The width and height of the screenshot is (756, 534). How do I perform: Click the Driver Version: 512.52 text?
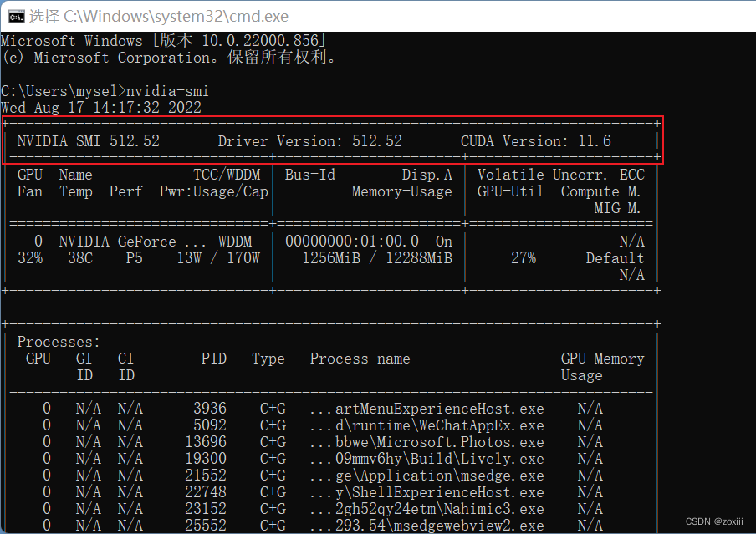click(x=309, y=141)
